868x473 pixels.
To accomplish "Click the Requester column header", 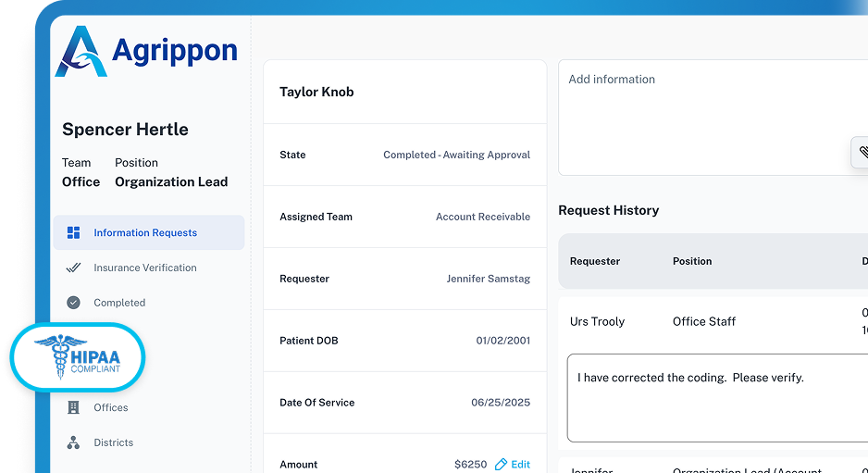I will click(x=595, y=261).
